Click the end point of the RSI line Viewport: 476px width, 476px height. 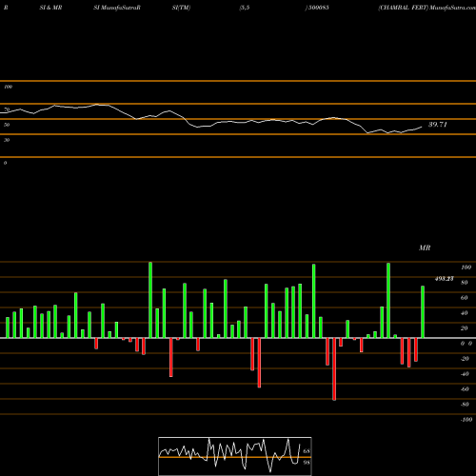422,127
